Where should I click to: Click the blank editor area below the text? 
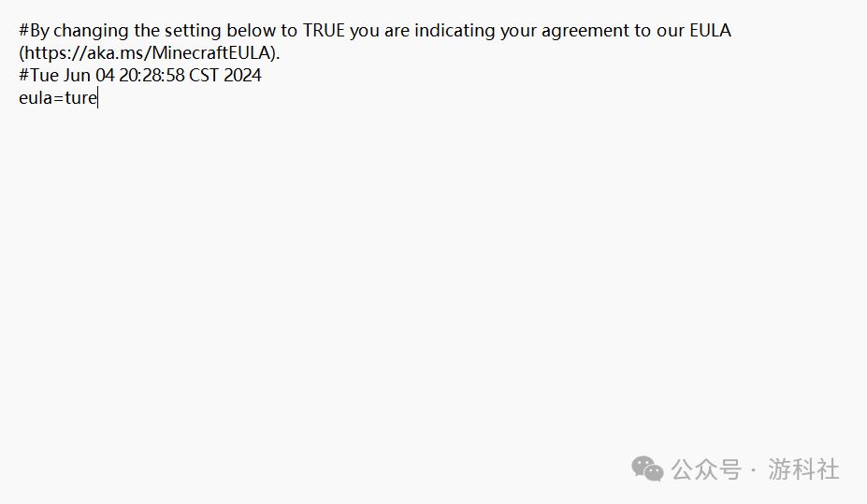[374, 281]
